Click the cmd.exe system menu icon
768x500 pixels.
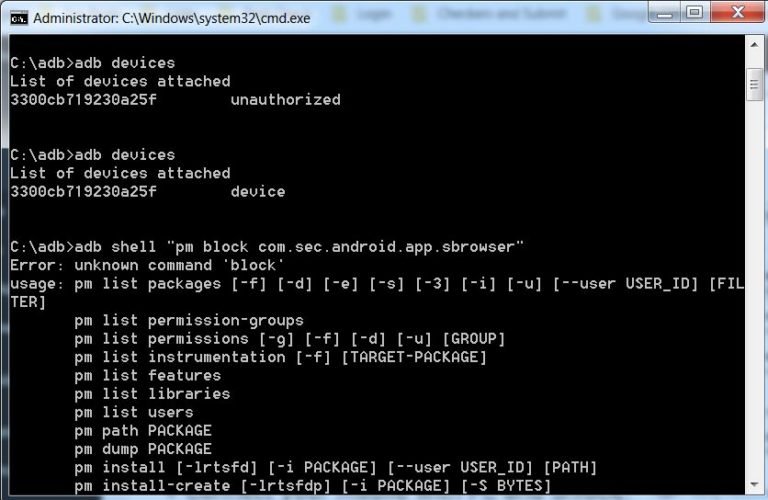[x=19, y=18]
